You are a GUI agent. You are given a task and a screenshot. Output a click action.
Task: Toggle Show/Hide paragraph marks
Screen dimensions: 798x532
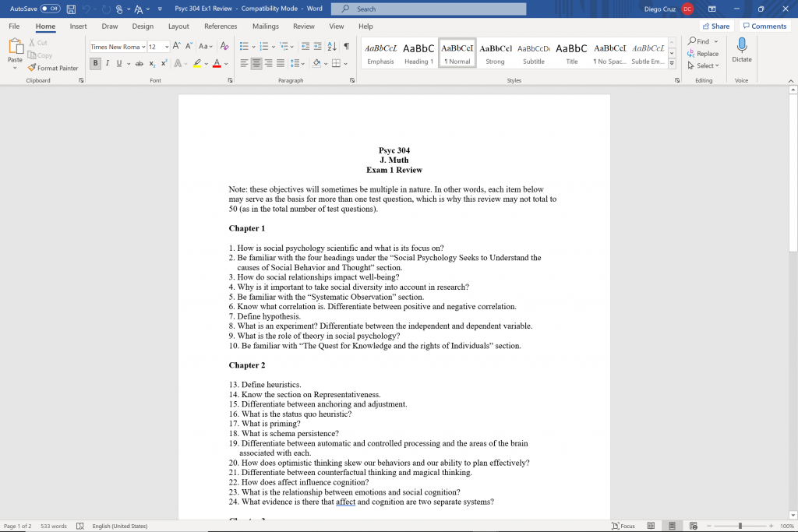pyautogui.click(x=346, y=46)
